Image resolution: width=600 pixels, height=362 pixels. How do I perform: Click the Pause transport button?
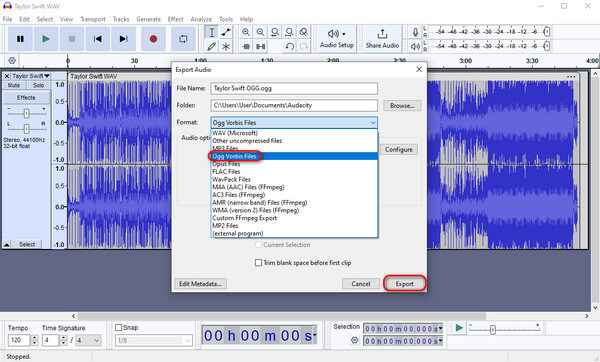20,39
